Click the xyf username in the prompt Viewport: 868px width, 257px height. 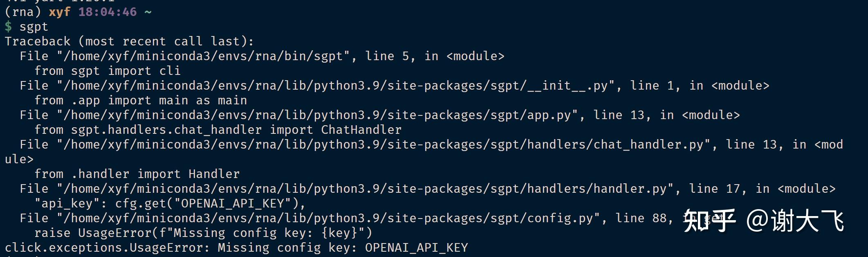point(60,12)
